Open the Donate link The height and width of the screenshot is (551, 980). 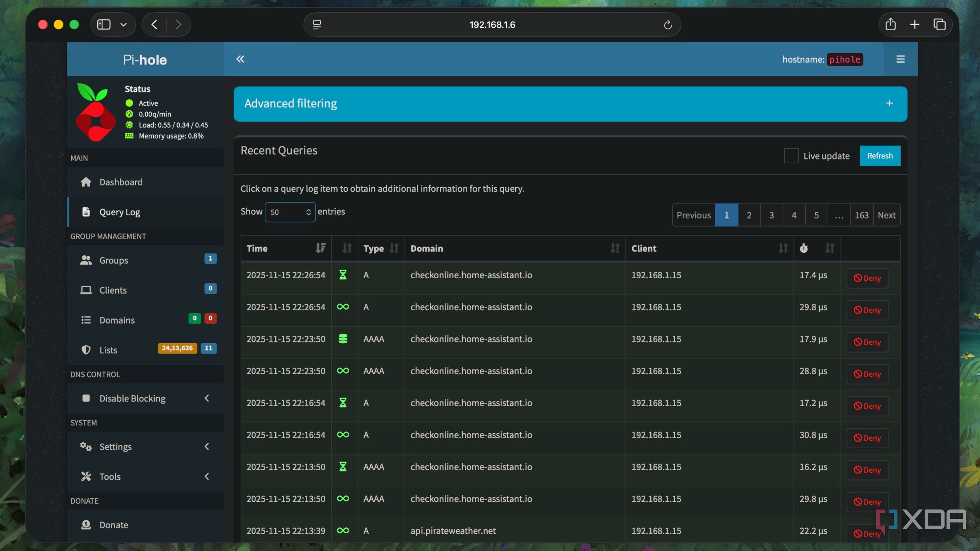(145, 525)
